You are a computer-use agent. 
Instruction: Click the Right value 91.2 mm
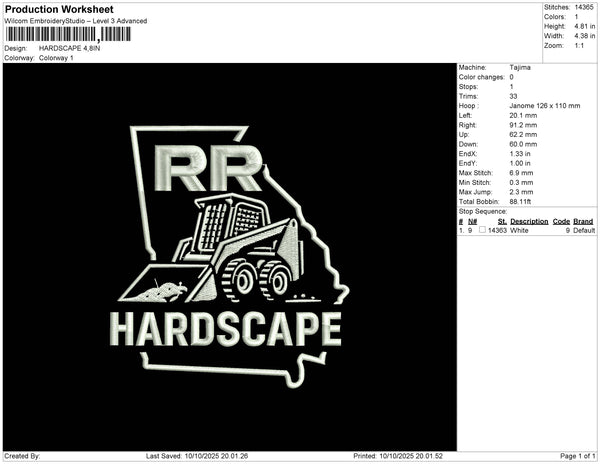pos(523,125)
